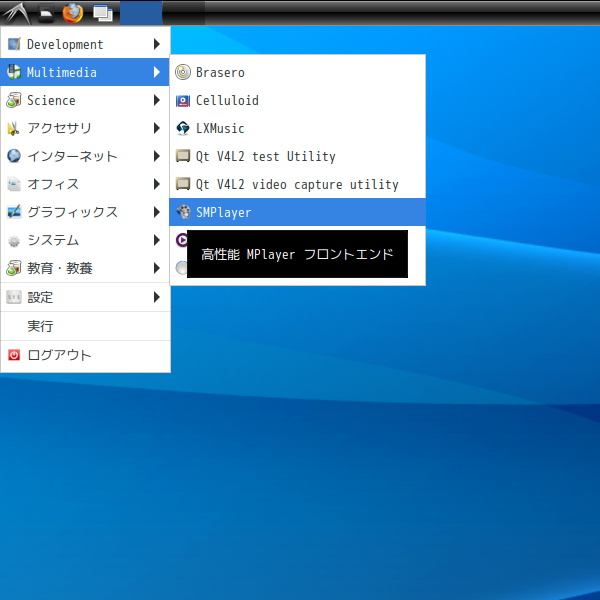
Task: Launch Brasero from Multimedia submenu
Action: 297,72
